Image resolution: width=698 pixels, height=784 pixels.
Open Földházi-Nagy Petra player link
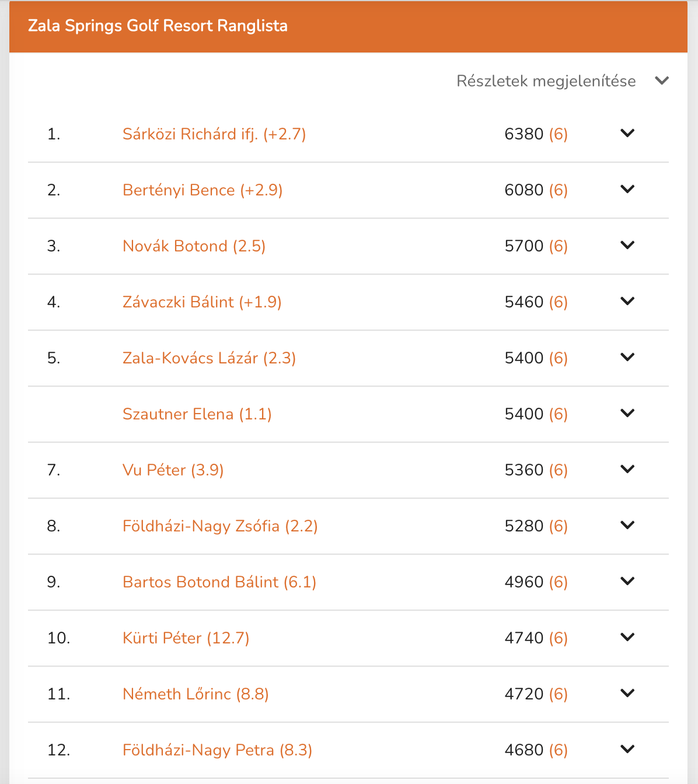[x=217, y=750]
